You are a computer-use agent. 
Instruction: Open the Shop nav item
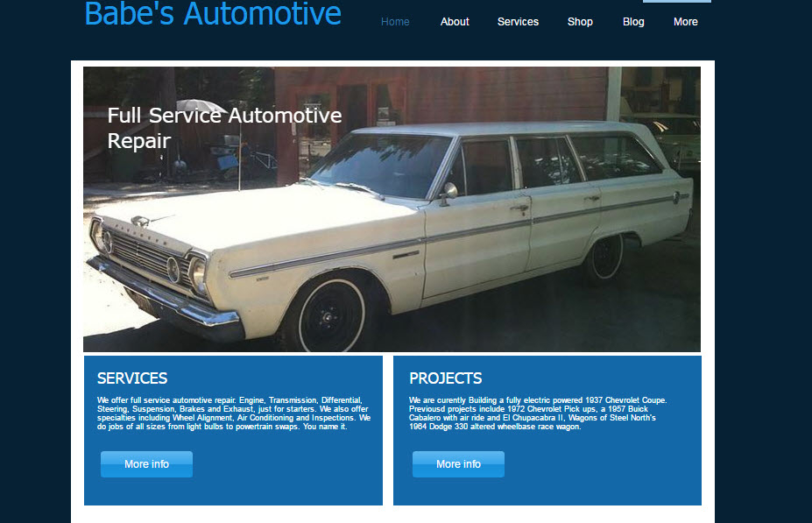(x=580, y=22)
